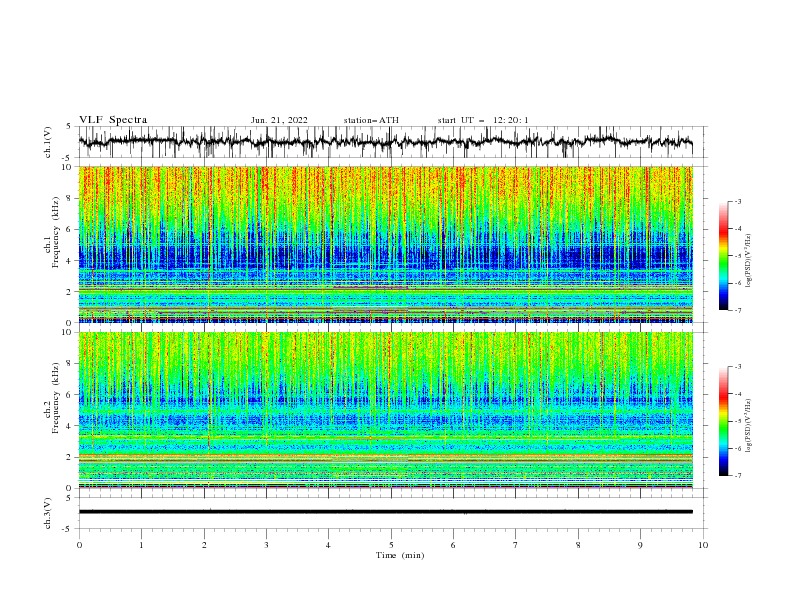792x612 pixels.
Task: Click the ch.3 flat voltage trace
Action: pos(385,512)
